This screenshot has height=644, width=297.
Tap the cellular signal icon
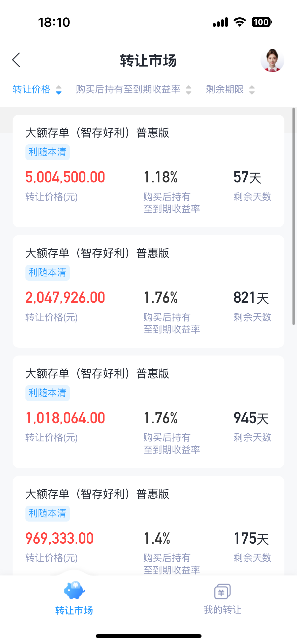click(x=220, y=22)
